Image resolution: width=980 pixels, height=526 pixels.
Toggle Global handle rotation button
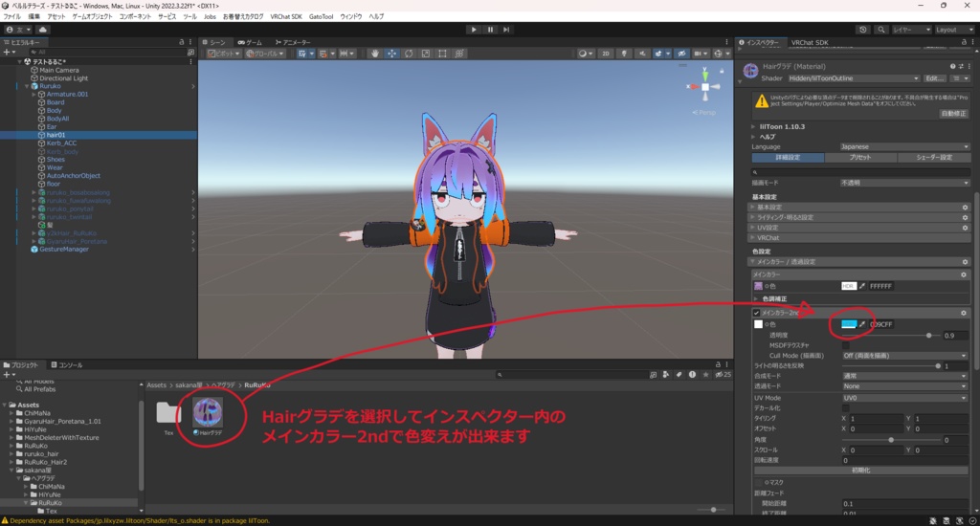pyautogui.click(x=265, y=54)
